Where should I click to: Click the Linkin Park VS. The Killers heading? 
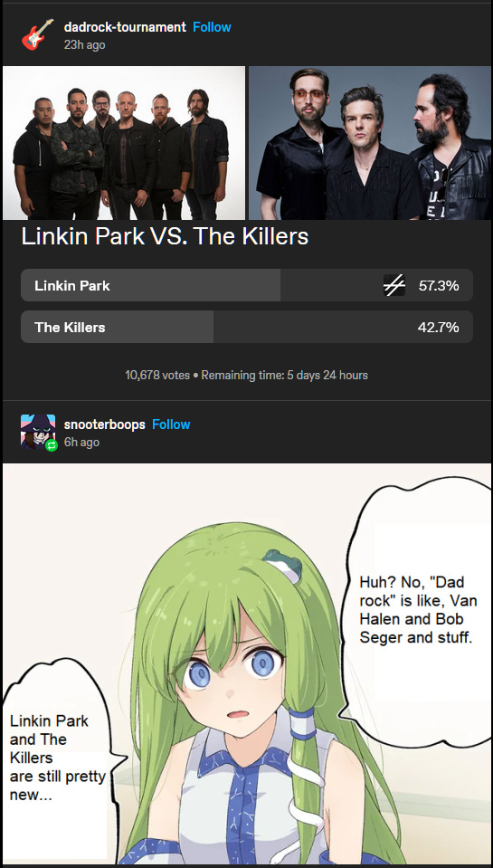click(165, 236)
